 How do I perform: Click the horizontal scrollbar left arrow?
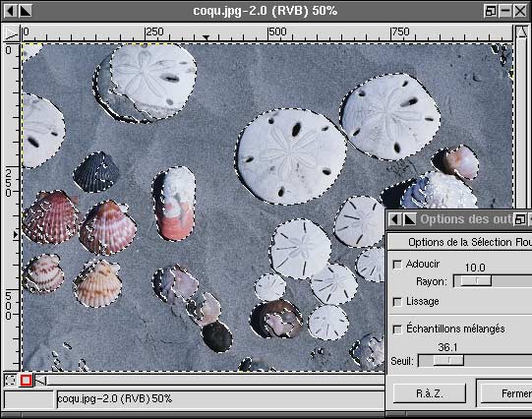click(40, 381)
